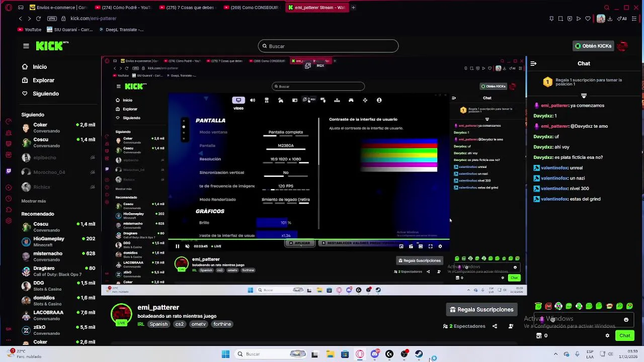Open GX Corner in Opera sidebar

(x=9, y=329)
